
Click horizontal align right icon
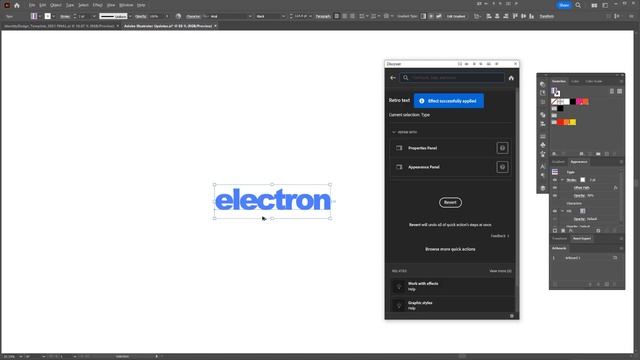(x=506, y=16)
